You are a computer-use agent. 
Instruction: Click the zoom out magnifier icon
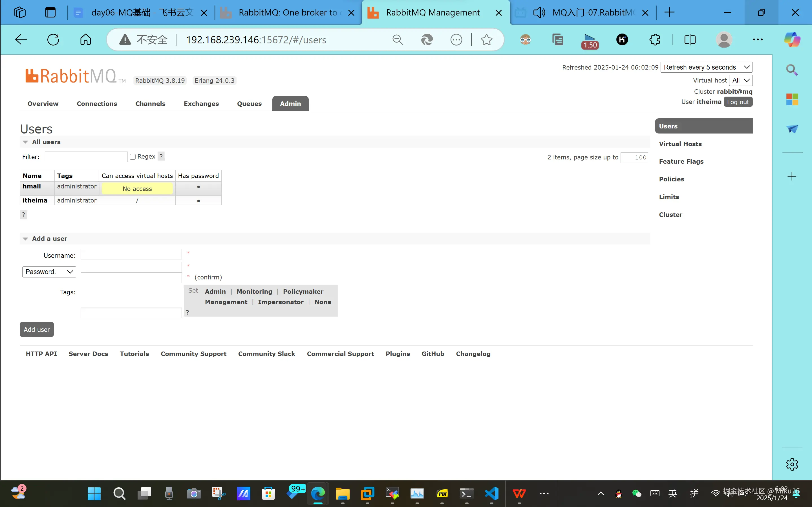pos(397,39)
